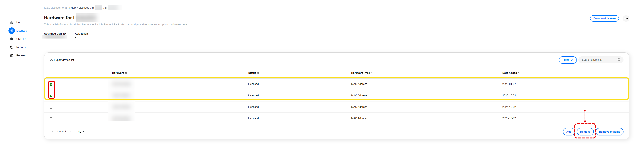Go to Hub in the breadcrumb
The height and width of the screenshot is (164, 644).
point(73,8)
